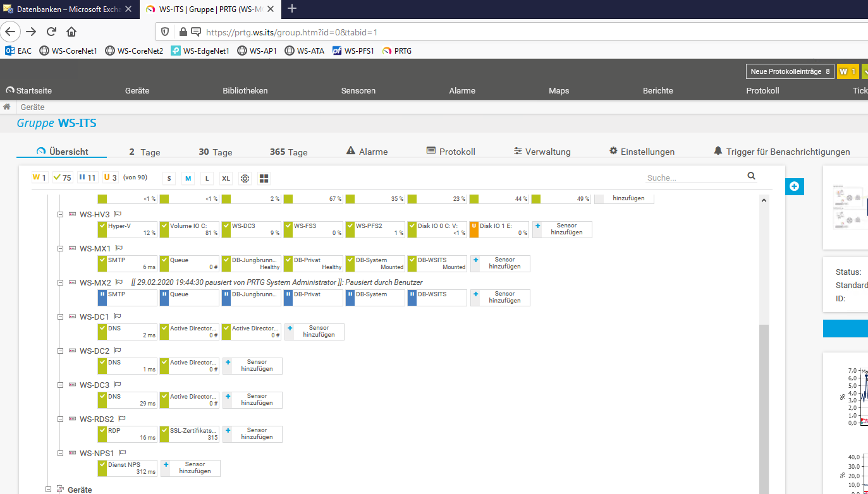Image resolution: width=868 pixels, height=494 pixels.
Task: Open the WS-PFS1 bookmark
Action: pyautogui.click(x=353, y=51)
